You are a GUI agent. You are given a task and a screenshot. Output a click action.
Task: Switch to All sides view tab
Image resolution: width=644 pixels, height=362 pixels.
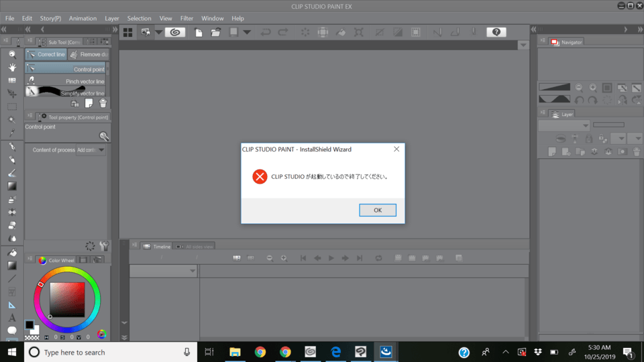click(195, 247)
